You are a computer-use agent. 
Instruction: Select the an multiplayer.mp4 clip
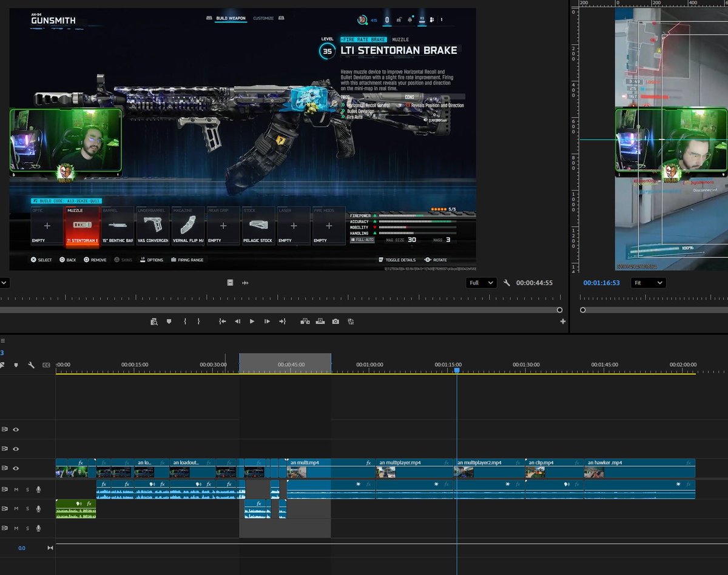tap(415, 468)
